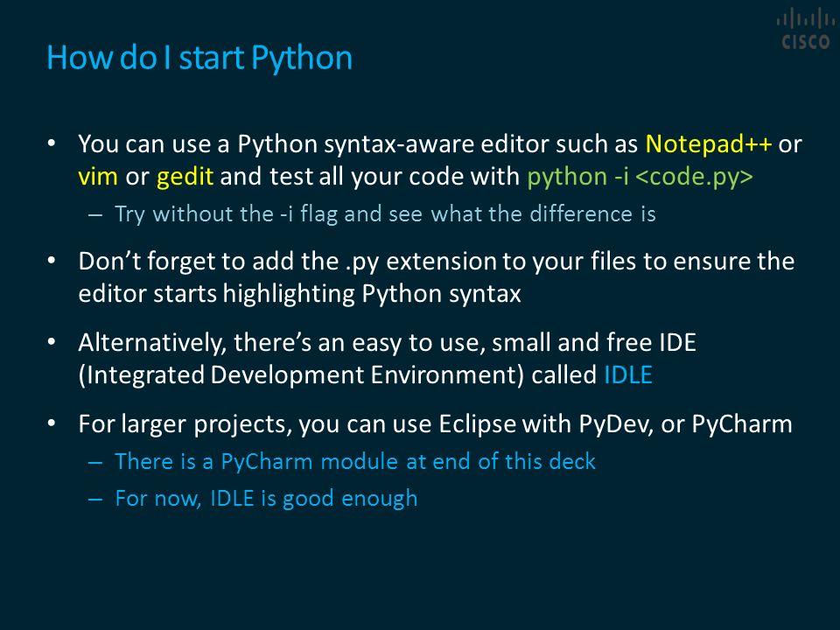The width and height of the screenshot is (840, 630).
Task: Click the bullet 'For larger projects, you can use'
Action: [x=435, y=424]
